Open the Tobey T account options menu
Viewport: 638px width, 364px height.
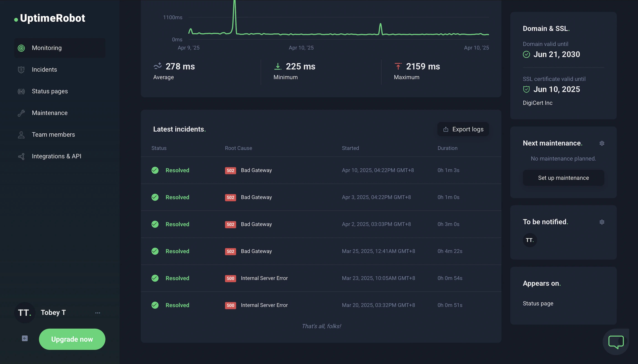[98, 313]
